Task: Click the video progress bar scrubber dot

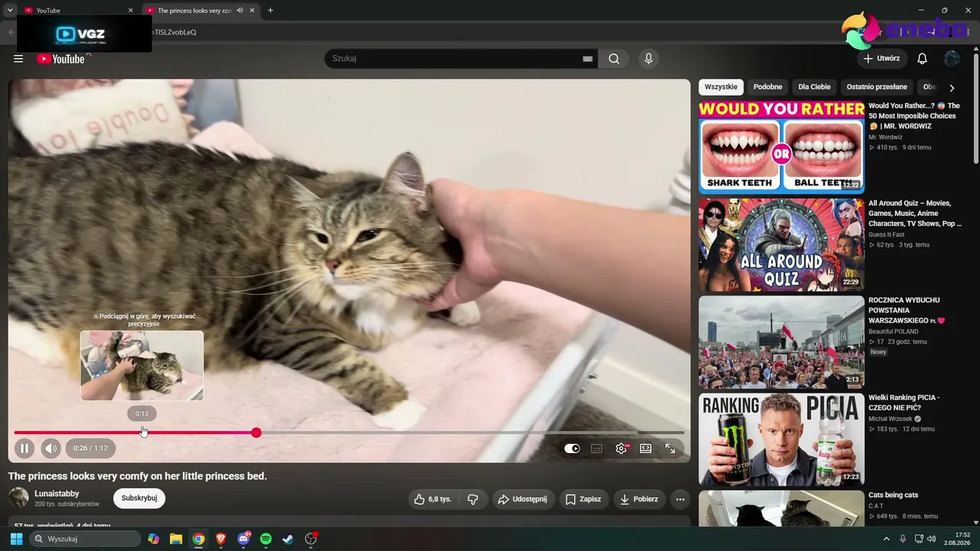Action: [256, 433]
